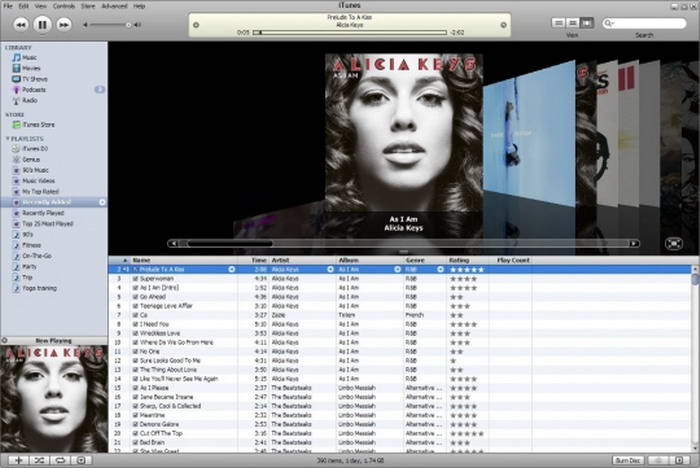This screenshot has width=700, height=468.
Task: Enter full screen Cover Flow
Action: 673,243
